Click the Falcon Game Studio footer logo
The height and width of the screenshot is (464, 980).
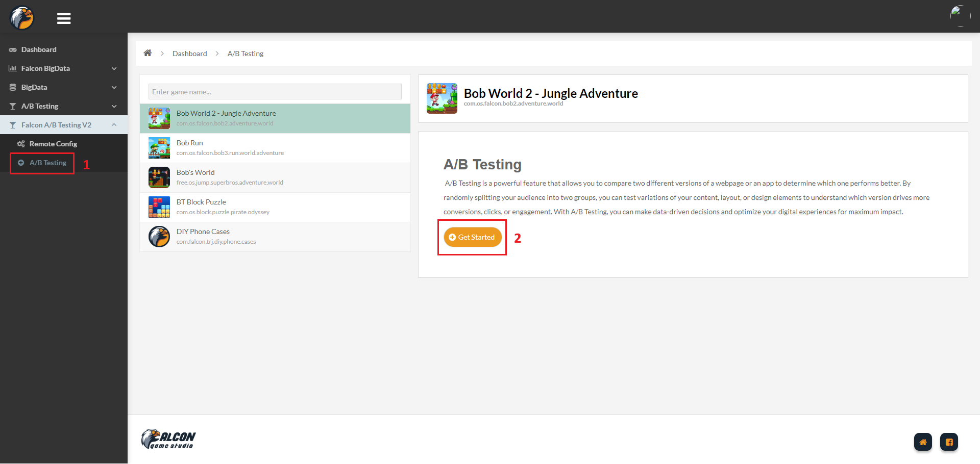coord(168,439)
